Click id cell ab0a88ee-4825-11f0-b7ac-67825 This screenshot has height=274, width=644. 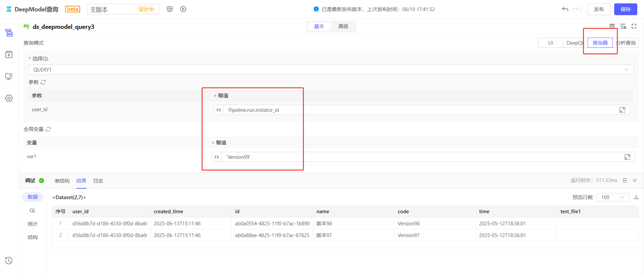(x=272, y=235)
